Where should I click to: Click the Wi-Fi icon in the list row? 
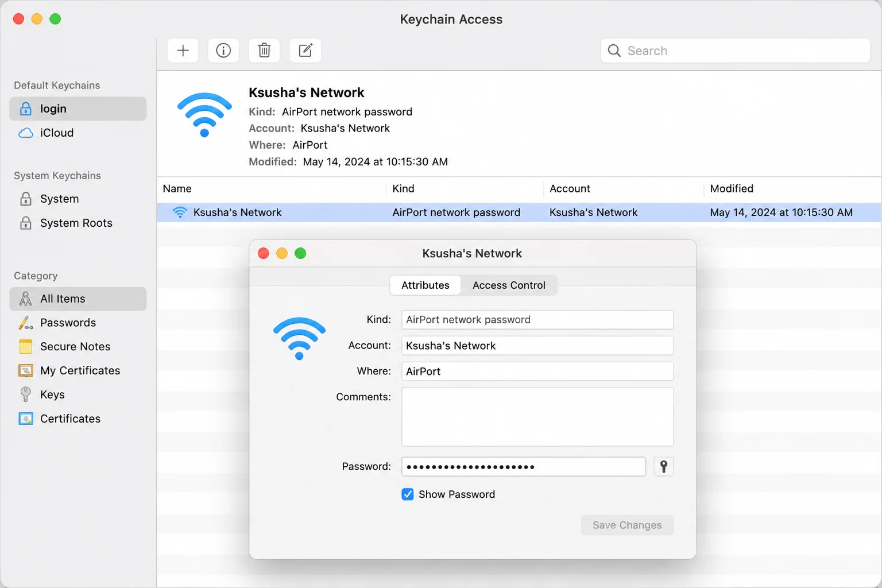point(180,212)
